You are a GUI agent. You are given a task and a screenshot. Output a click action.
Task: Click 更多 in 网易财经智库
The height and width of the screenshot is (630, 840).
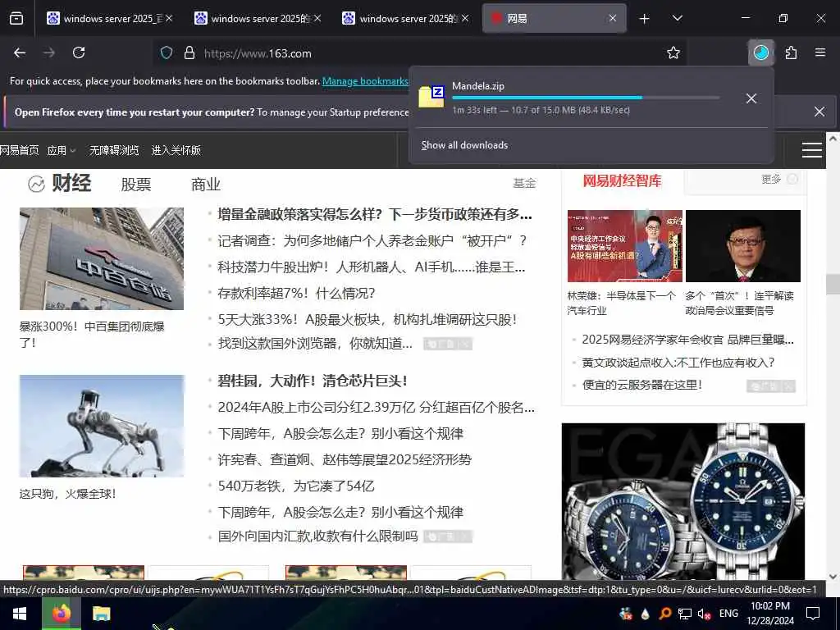[x=771, y=179]
